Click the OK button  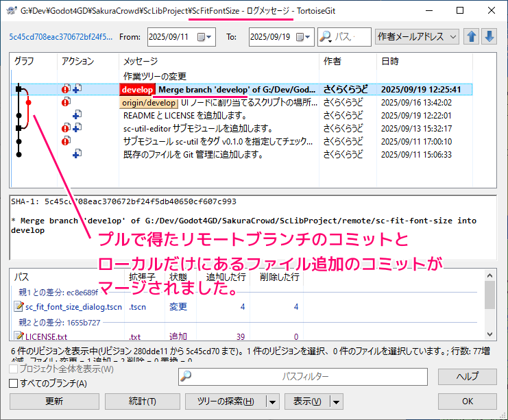pyautogui.click(x=467, y=402)
